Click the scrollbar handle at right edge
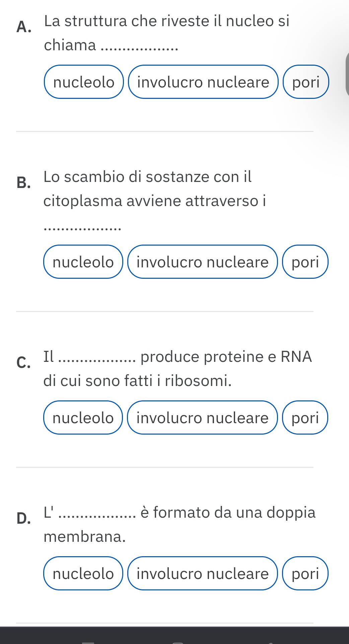Viewport: 349px width, 644px height. [x=347, y=73]
